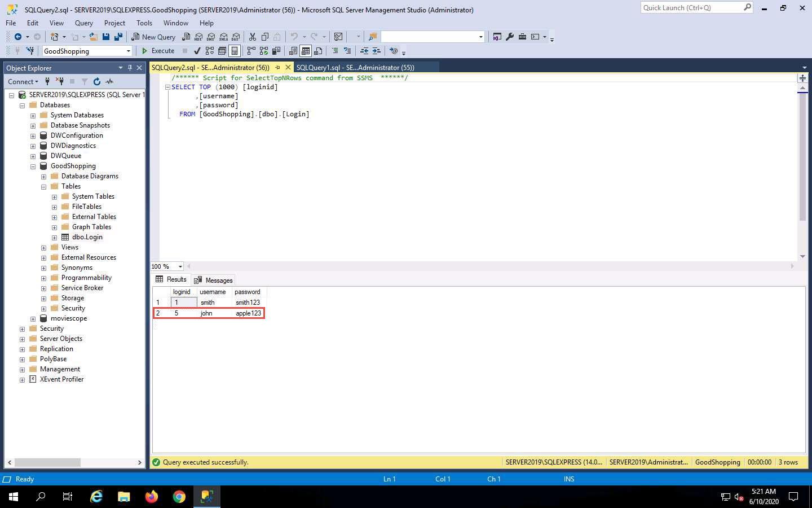Toggle Results to Text output mode
The height and width of the screenshot is (508, 812).
(293, 51)
